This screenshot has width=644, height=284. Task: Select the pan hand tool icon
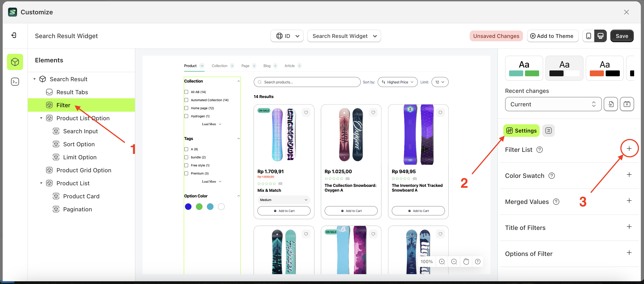click(466, 262)
